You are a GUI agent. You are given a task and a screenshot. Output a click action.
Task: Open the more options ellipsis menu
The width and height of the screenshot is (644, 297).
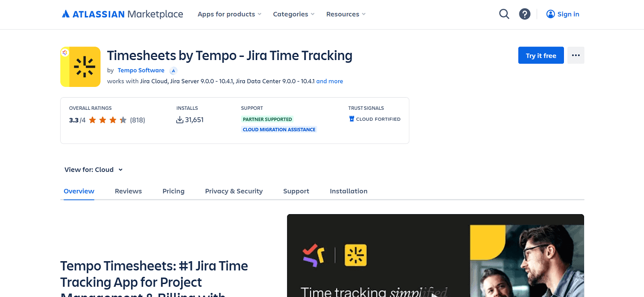576,55
